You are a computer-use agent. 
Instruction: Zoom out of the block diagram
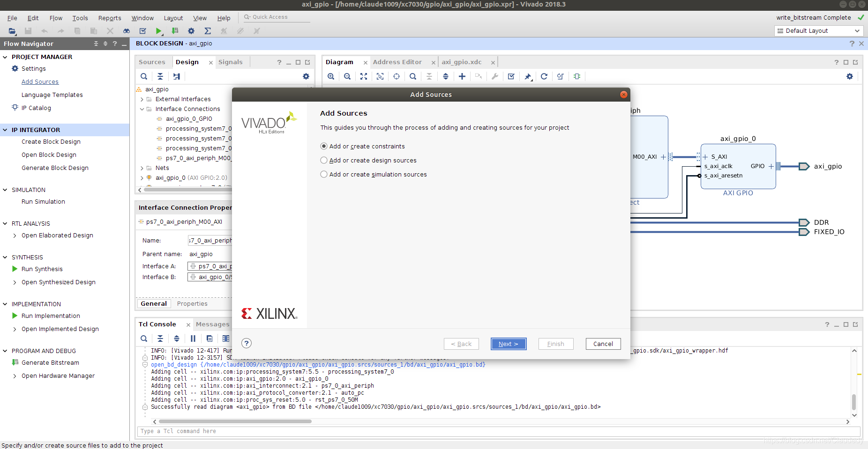tap(347, 76)
